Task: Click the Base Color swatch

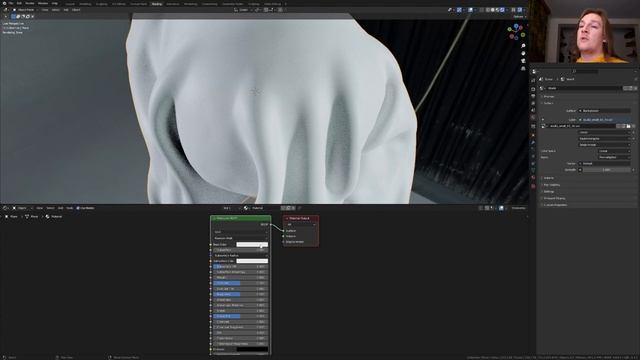Action: [x=252, y=244]
